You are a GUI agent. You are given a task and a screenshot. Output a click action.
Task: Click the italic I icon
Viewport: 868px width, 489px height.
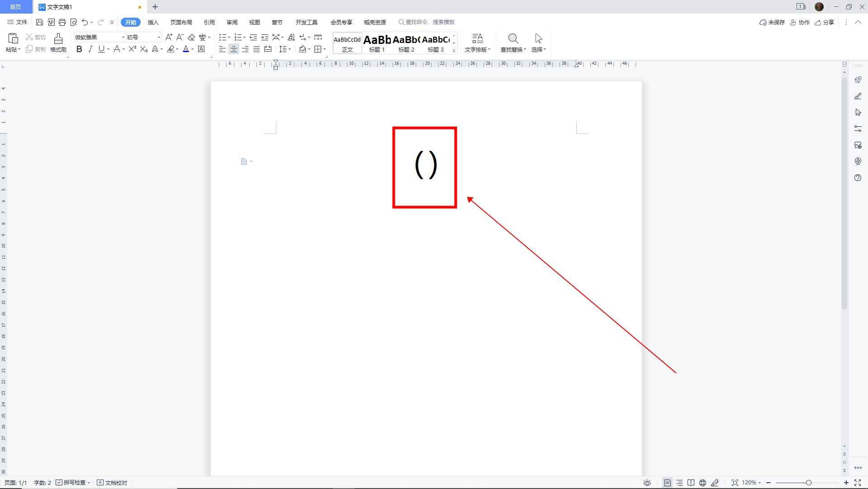coord(90,49)
